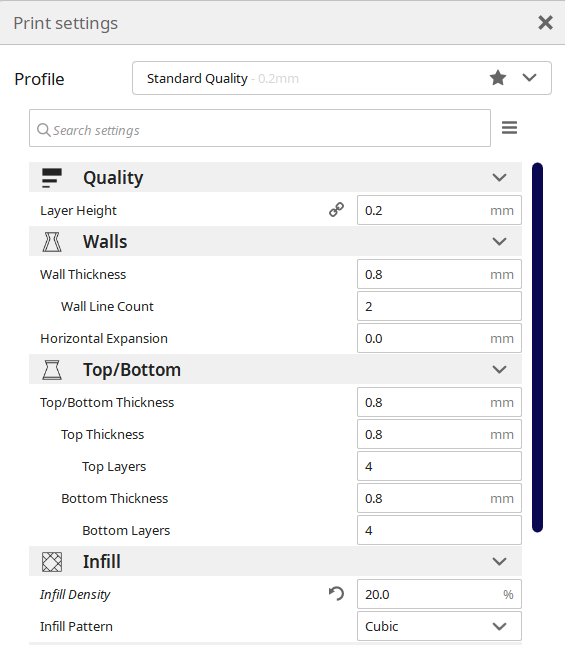Click the Profile label
Viewport: 565px width, 645px height.
[39, 79]
